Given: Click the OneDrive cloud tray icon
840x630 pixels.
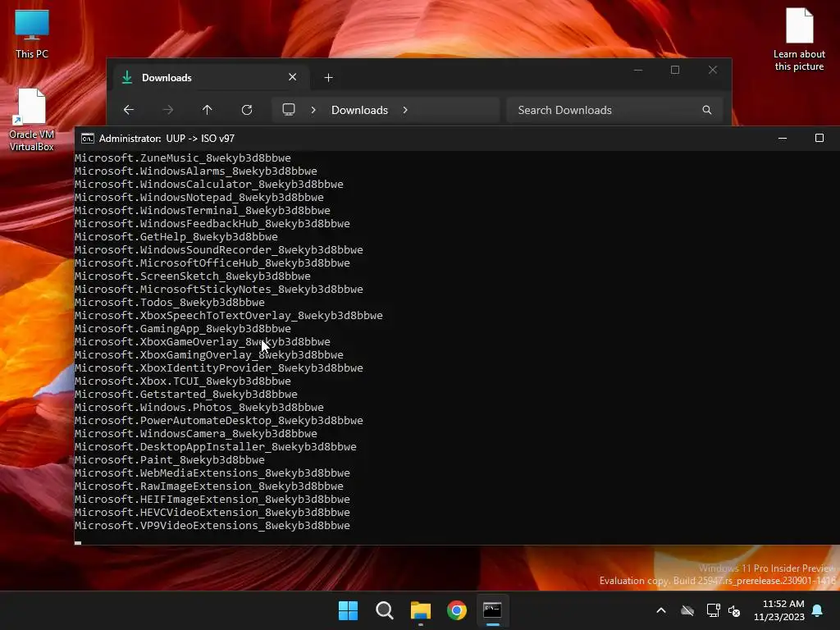Looking at the screenshot, I should (x=687, y=610).
